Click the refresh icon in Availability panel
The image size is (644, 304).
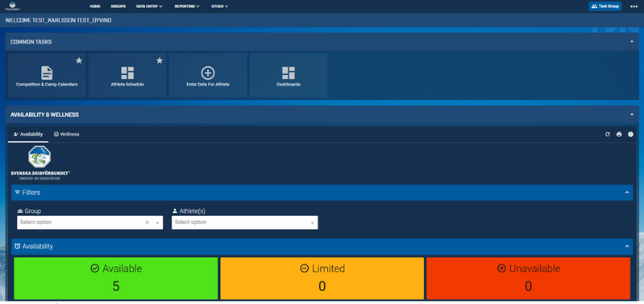click(608, 135)
